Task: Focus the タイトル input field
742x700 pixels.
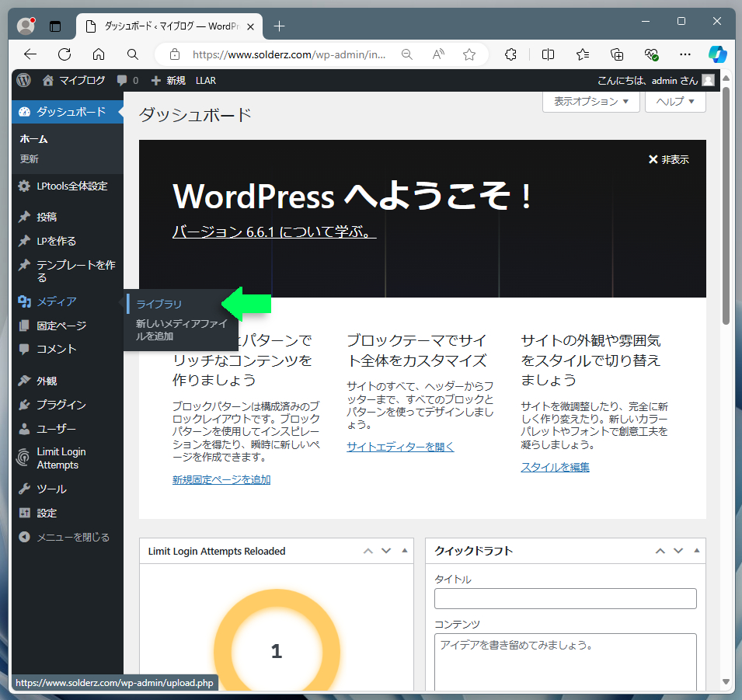Action: [x=566, y=599]
